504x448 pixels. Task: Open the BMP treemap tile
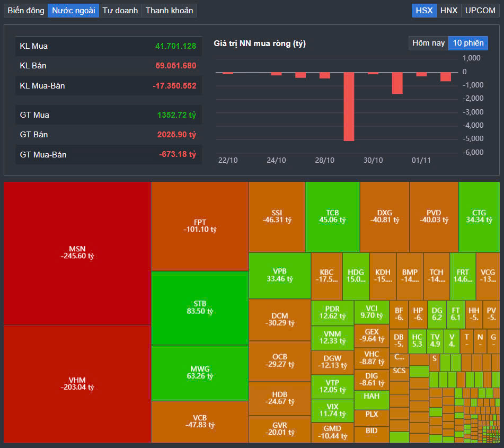pyautogui.click(x=410, y=276)
